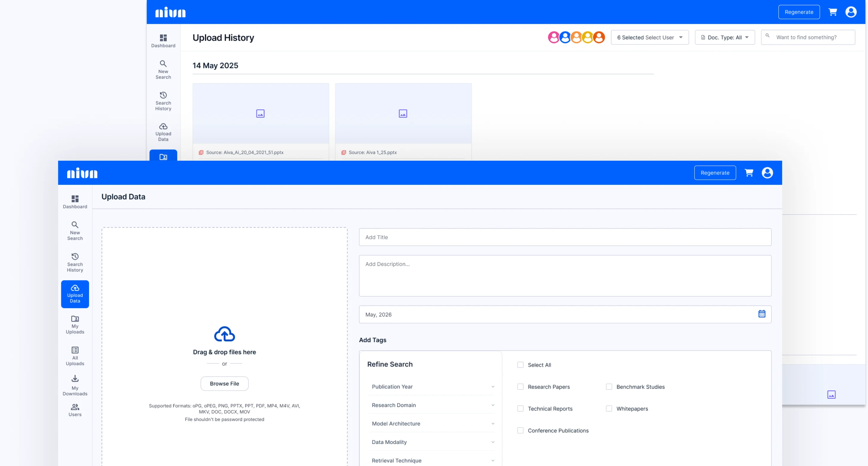The width and height of the screenshot is (868, 466).
Task: Click pptx file icon next to Aiva_Ai_20_04_2021_51
Action: click(x=201, y=152)
